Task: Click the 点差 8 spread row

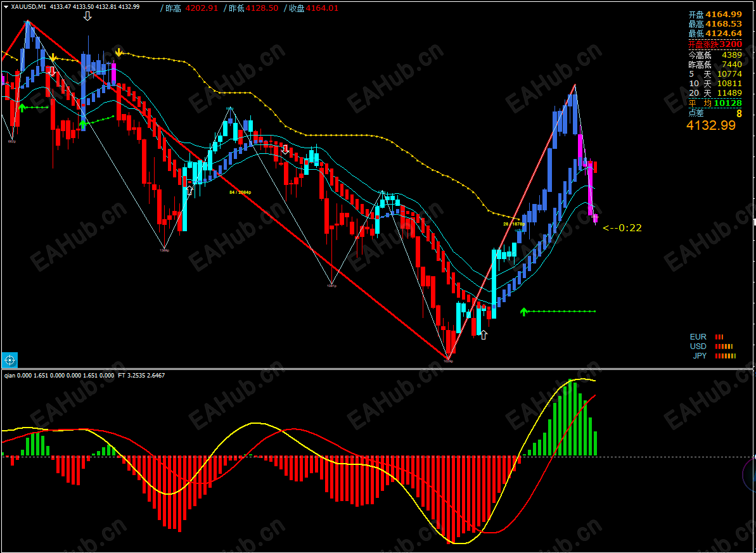Action: (x=715, y=113)
